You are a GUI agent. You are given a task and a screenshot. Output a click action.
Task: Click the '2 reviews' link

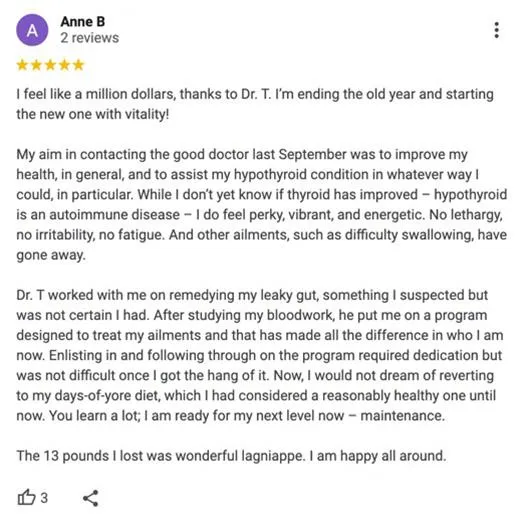pyautogui.click(x=90, y=38)
